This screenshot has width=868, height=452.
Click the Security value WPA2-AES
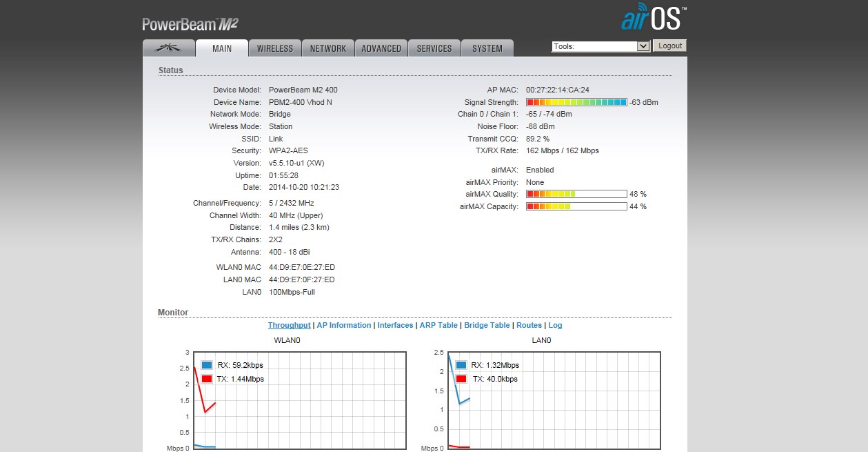(287, 150)
